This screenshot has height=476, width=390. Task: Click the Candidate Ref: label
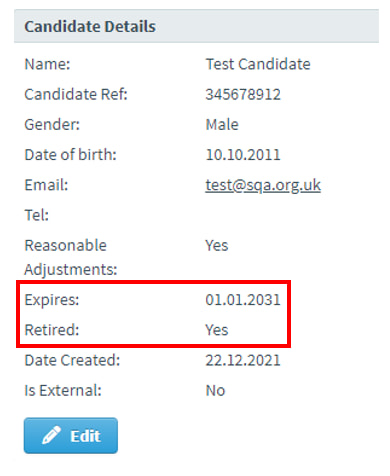[76, 94]
